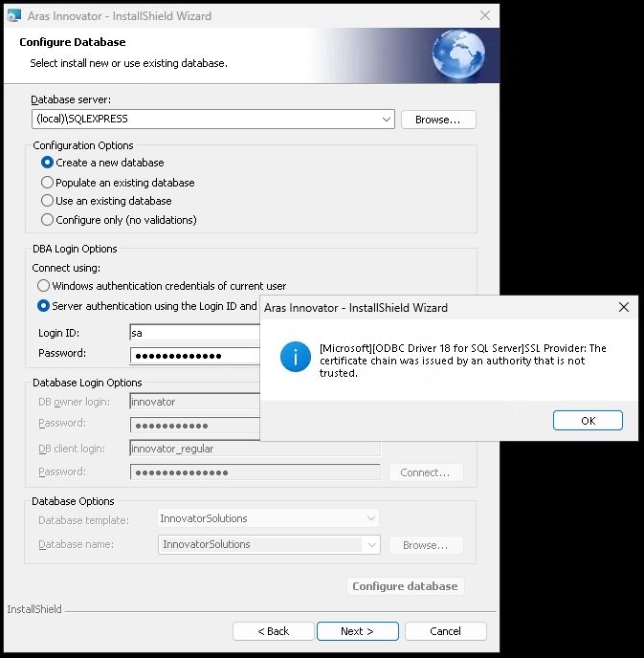Click the Configure database button
This screenshot has height=658, width=644.
(x=405, y=586)
